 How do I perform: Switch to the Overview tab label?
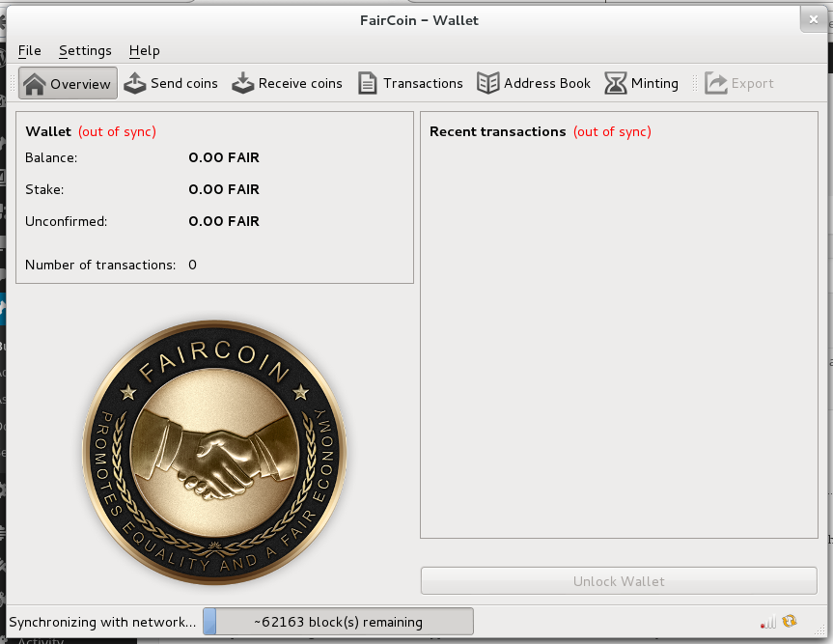click(x=80, y=84)
